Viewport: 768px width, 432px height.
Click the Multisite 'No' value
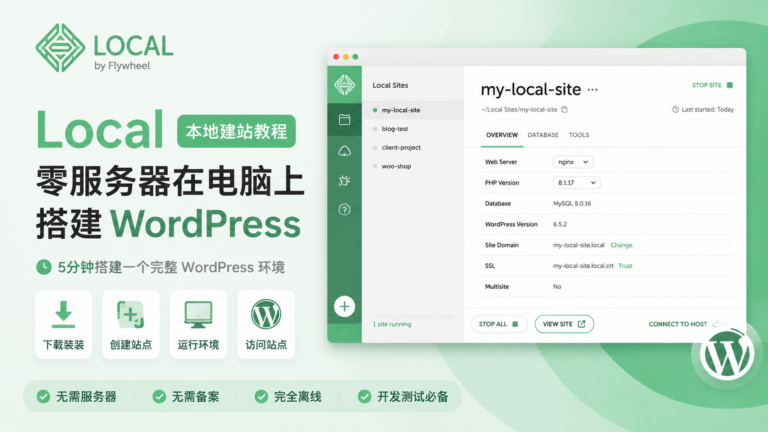(557, 287)
